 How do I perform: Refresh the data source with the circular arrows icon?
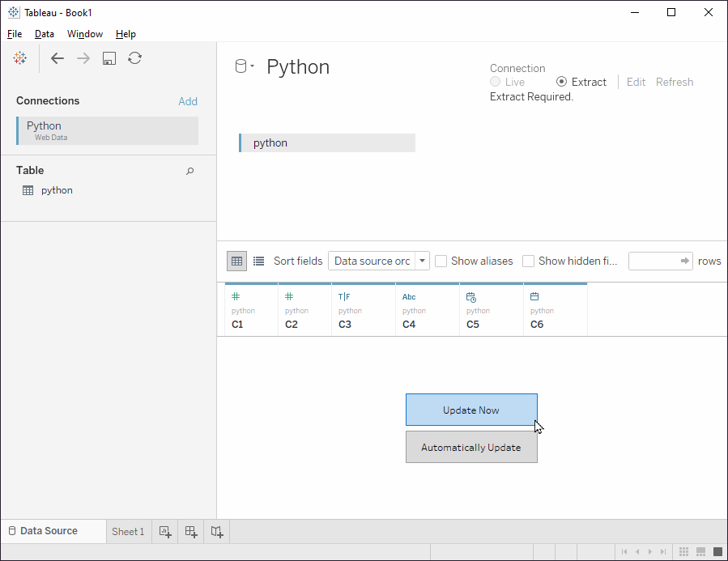(x=135, y=58)
